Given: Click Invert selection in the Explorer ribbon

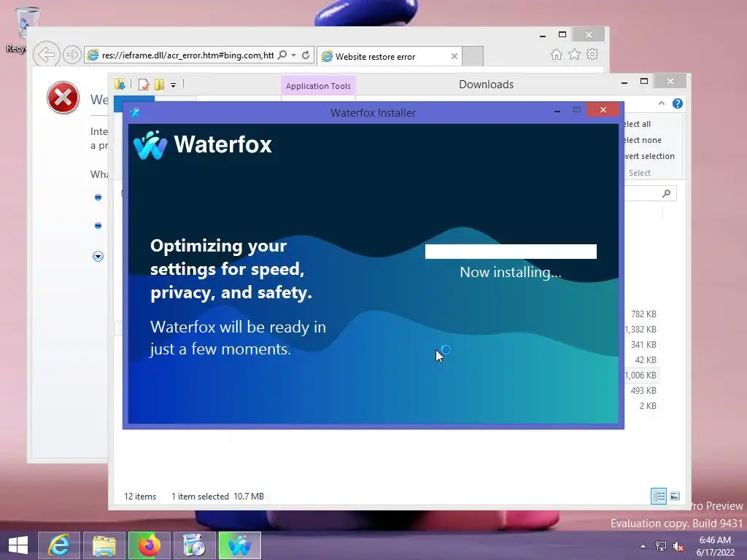Looking at the screenshot, I should (649, 156).
